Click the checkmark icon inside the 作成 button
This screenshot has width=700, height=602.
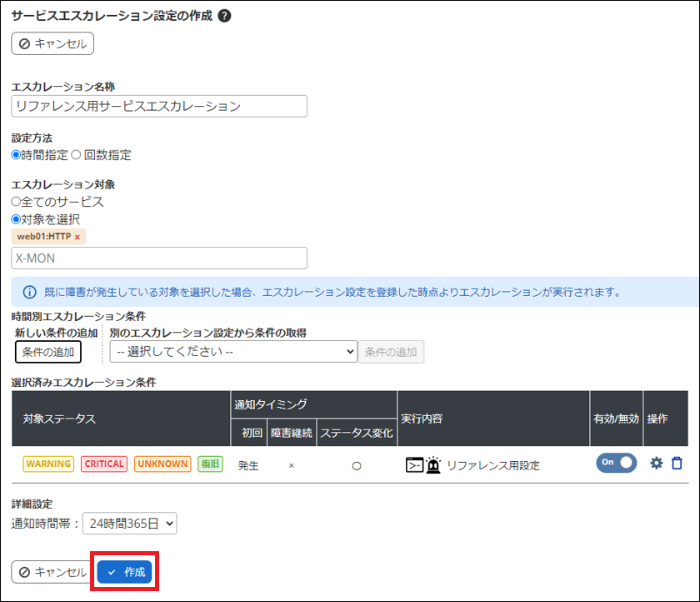111,571
